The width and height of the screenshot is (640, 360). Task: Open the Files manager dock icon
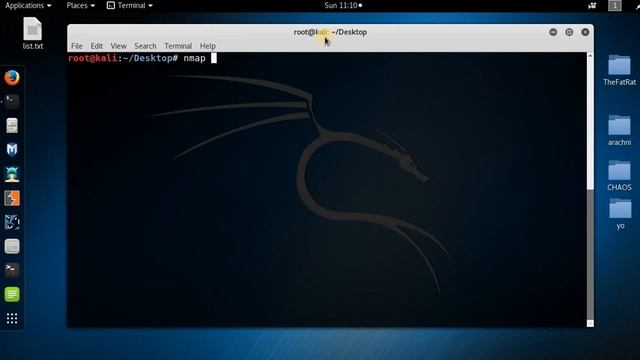click(12, 125)
